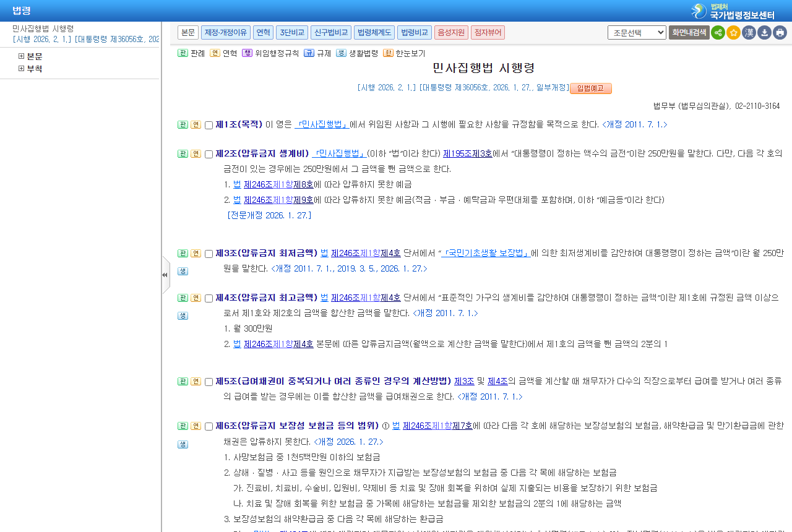Viewport: 792px width, 532px height.
Task: Open 판례 icon for 제2조(압류금지 생계비)
Action: (x=183, y=153)
